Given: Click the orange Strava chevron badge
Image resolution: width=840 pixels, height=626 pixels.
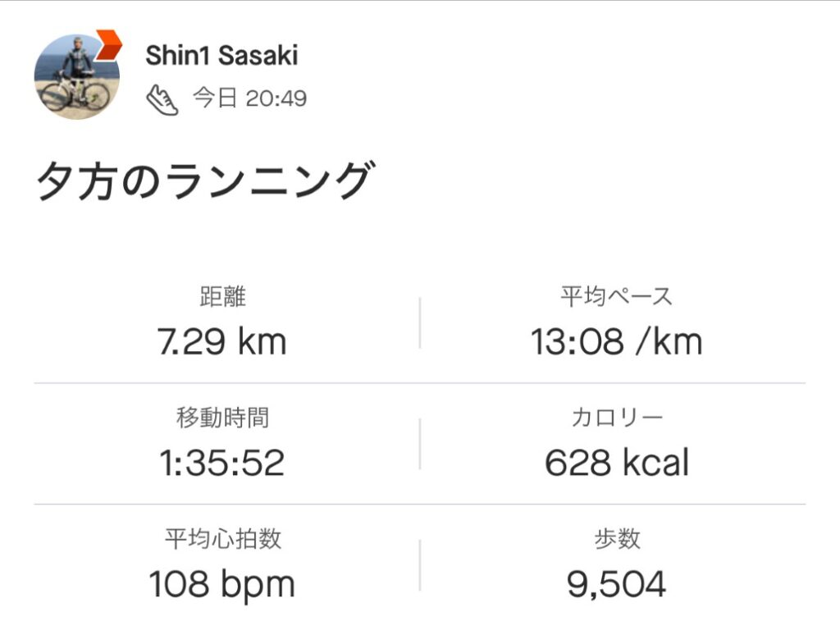Looking at the screenshot, I should 108,44.
